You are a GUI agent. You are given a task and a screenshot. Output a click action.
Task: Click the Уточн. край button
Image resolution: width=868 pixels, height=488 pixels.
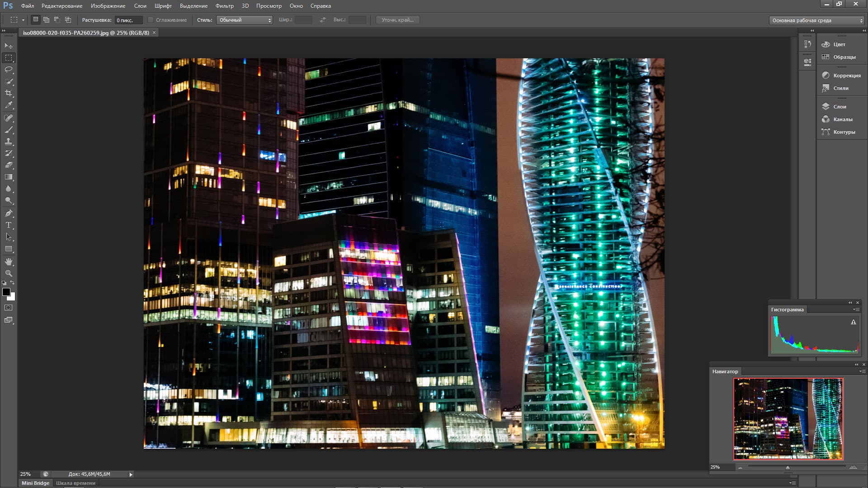pos(397,20)
